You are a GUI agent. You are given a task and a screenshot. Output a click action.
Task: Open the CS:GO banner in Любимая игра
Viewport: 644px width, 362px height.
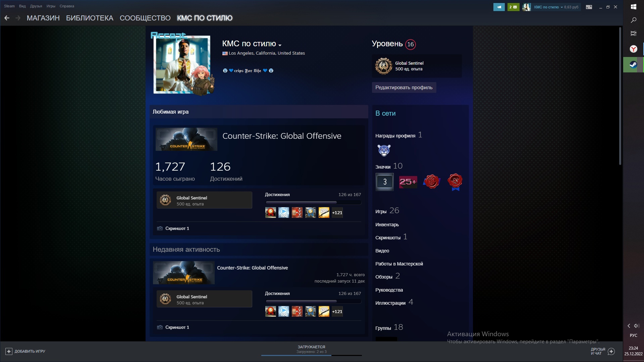[x=186, y=139]
